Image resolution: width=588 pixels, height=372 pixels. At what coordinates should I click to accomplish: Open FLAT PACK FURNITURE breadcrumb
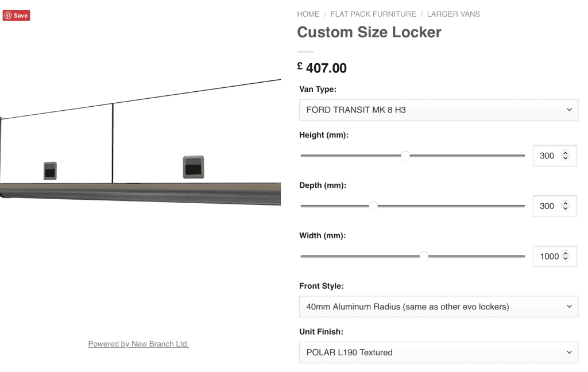pos(373,14)
